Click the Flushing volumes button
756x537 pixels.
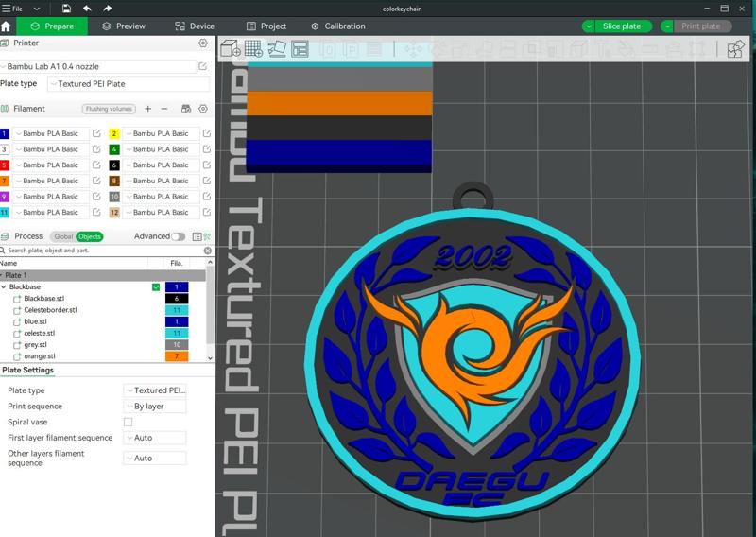(x=109, y=109)
